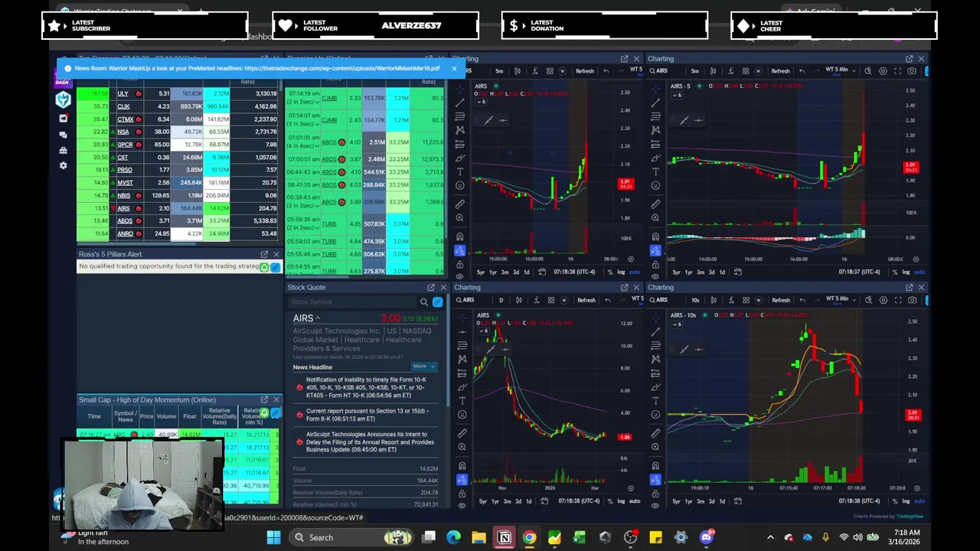Toggle auto scale on bottom-left chart

pyautogui.click(x=635, y=500)
